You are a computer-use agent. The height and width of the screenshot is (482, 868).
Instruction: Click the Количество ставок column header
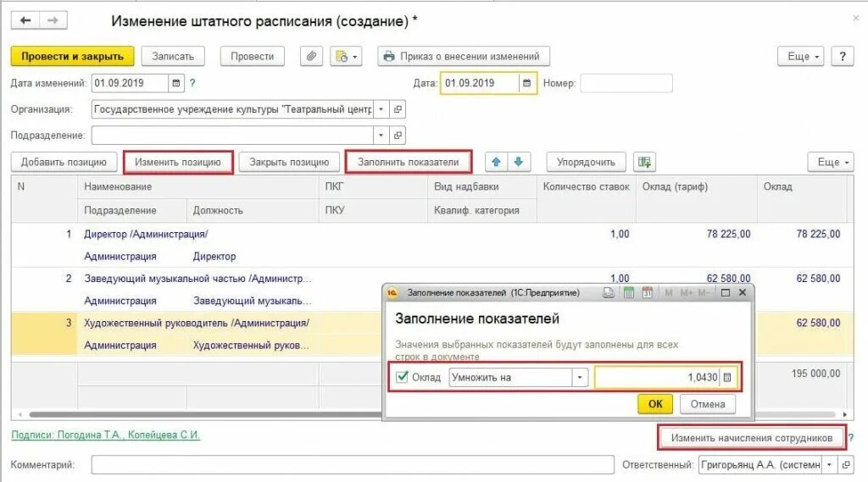[x=587, y=187]
